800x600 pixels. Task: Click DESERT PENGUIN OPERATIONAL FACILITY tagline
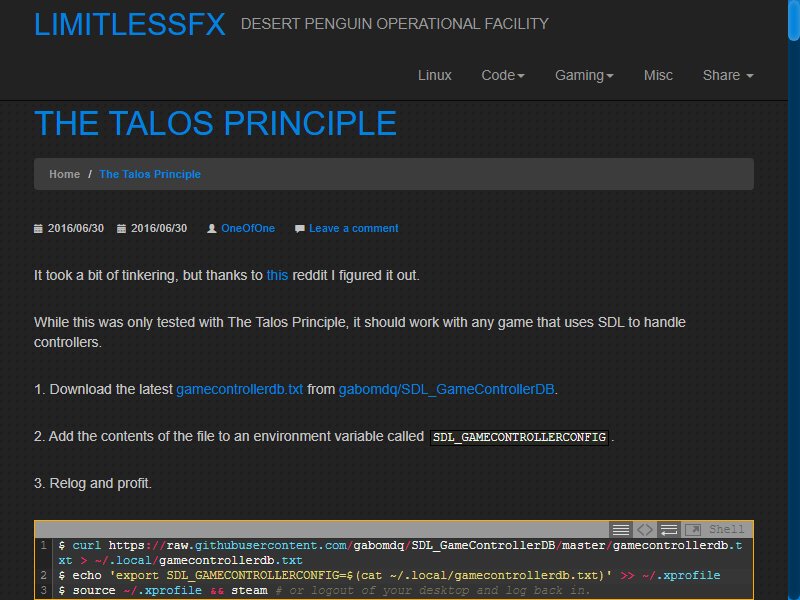click(x=395, y=24)
